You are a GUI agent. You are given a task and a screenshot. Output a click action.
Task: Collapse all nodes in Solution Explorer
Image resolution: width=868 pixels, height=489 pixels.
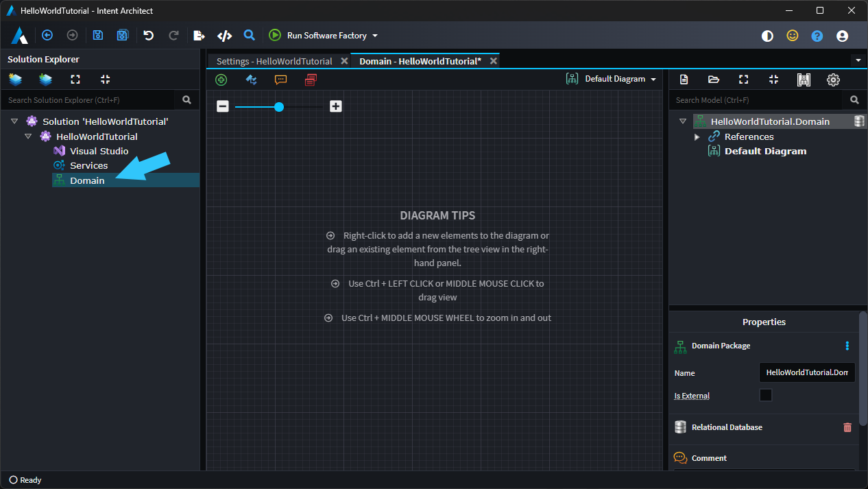click(x=105, y=79)
